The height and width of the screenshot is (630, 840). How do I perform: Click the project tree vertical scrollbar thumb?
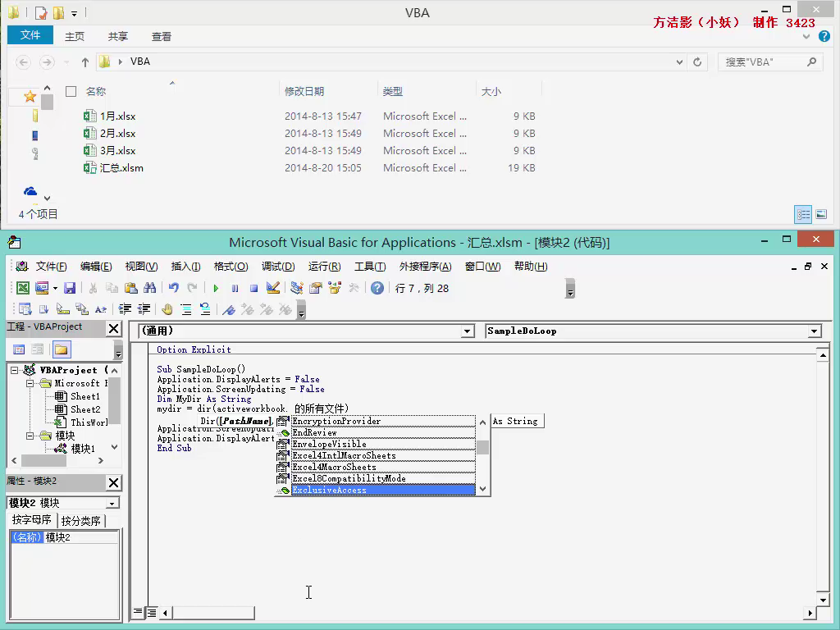click(x=114, y=399)
